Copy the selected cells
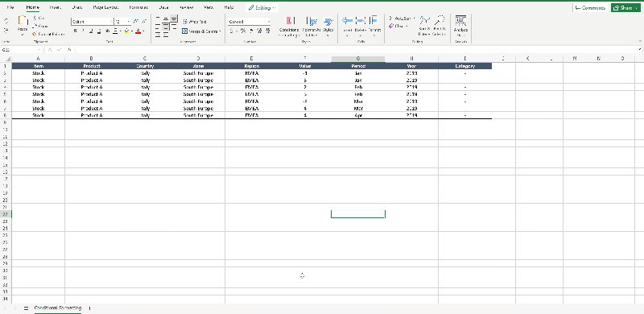The image size is (644, 314). 41,27
